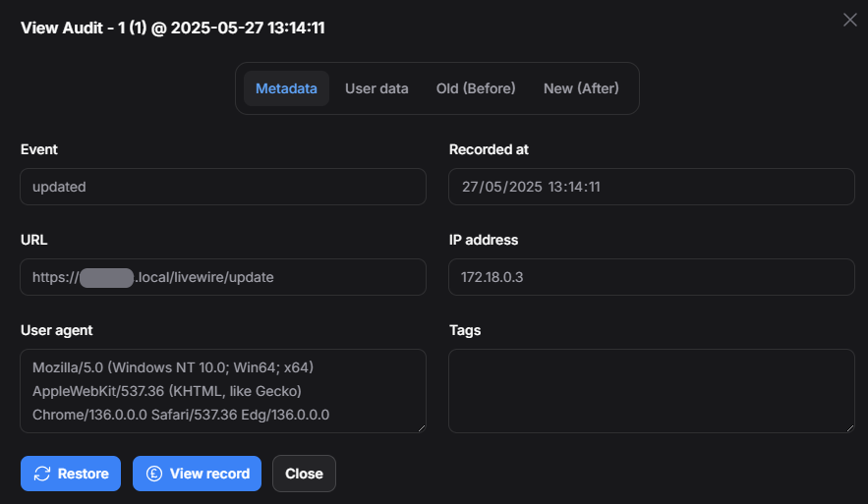Open the User data tab
Image resolution: width=868 pixels, height=504 pixels.
point(376,88)
